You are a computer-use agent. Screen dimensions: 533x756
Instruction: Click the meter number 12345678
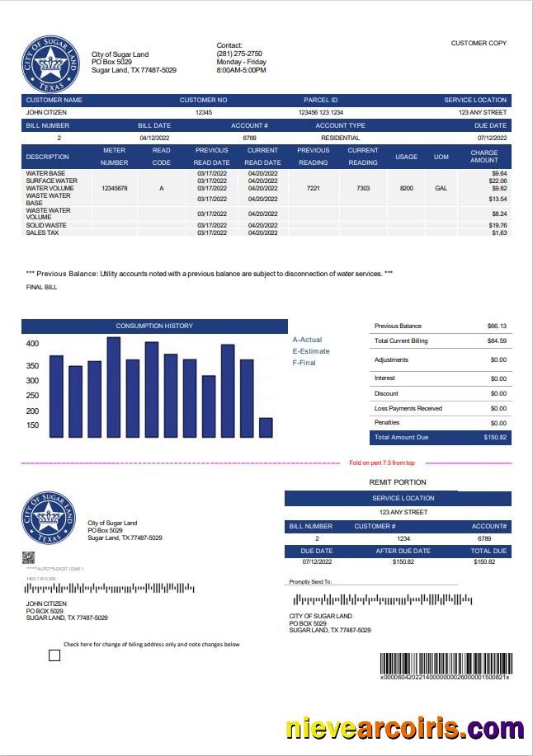tap(115, 188)
